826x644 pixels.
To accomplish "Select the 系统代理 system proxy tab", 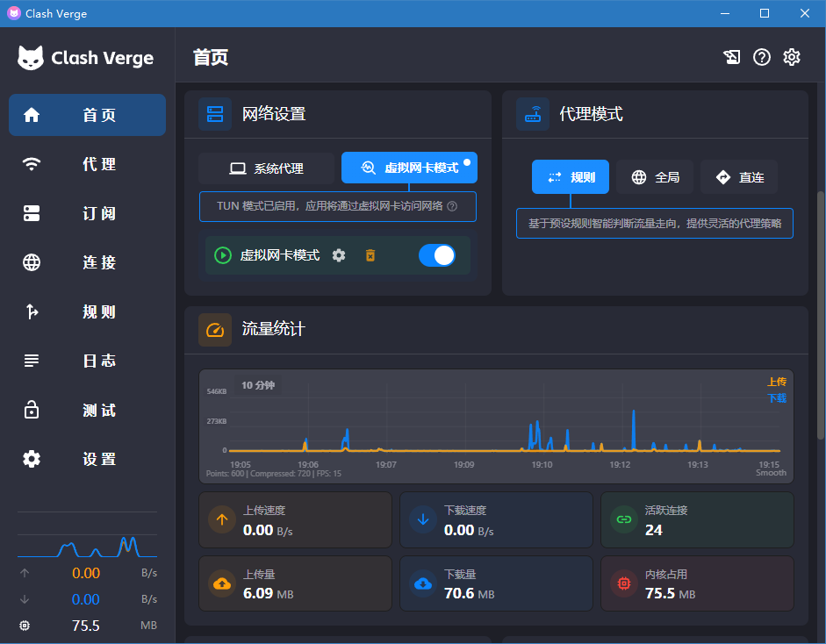I will 267,168.
